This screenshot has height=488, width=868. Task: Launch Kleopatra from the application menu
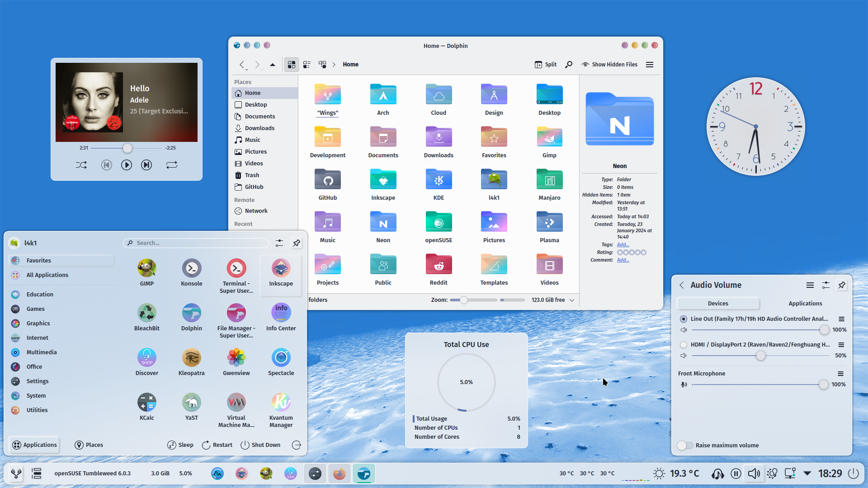click(x=191, y=362)
